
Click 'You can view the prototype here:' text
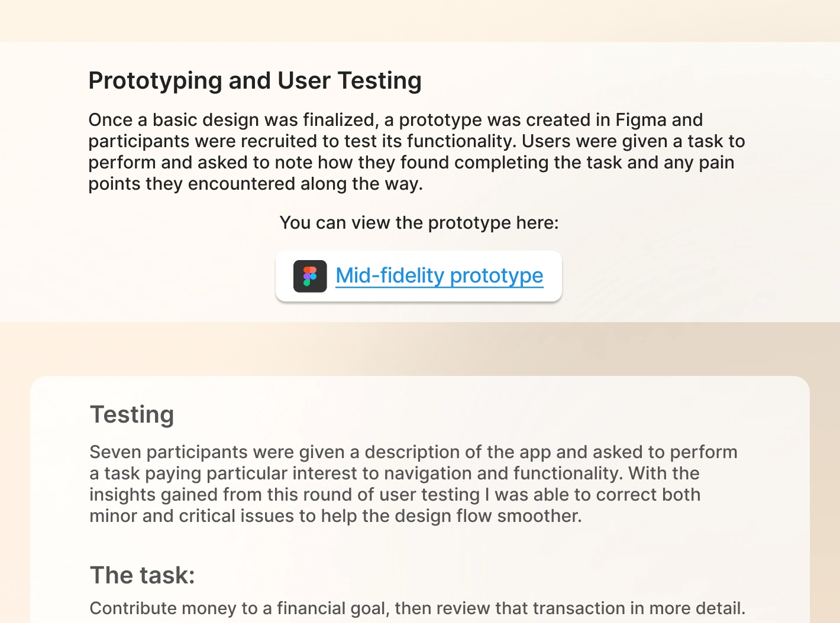(419, 223)
